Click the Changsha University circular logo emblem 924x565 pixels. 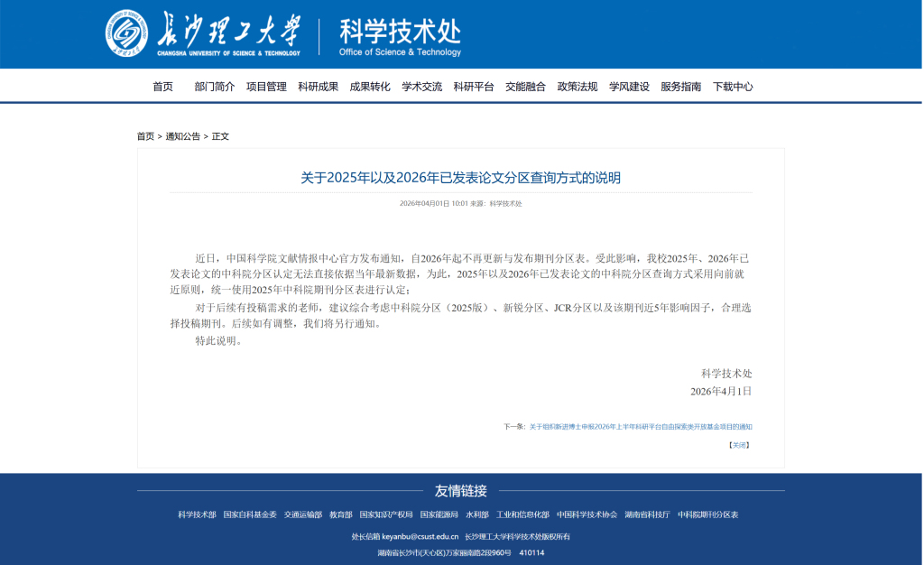(x=127, y=34)
